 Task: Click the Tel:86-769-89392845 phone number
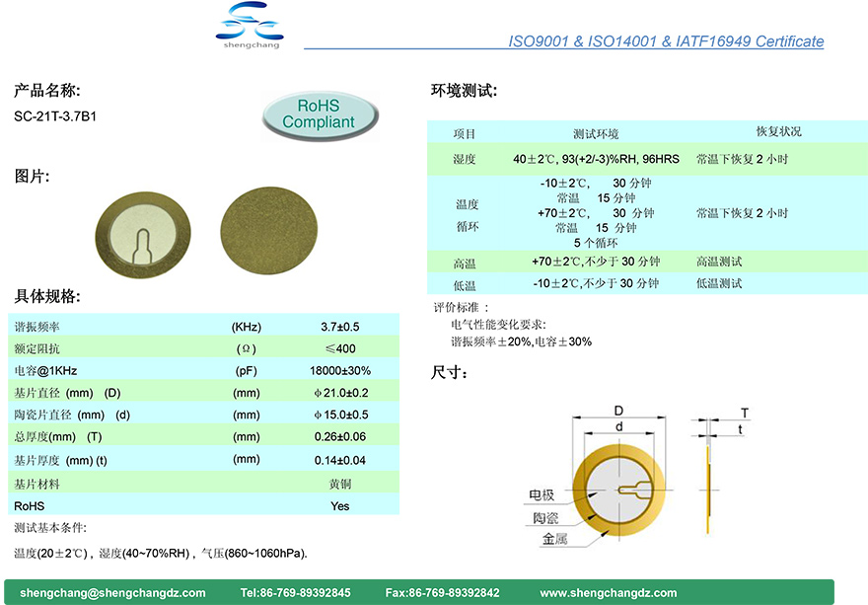tap(295, 592)
